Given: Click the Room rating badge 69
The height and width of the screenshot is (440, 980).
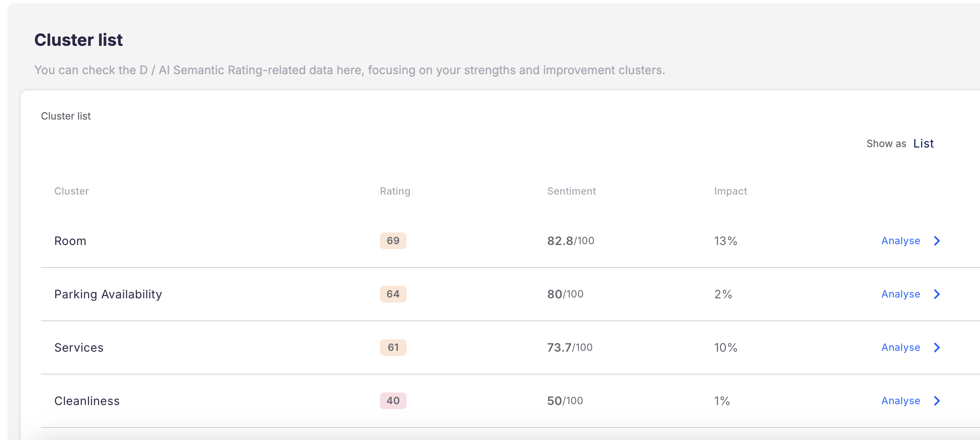Looking at the screenshot, I should click(393, 241).
